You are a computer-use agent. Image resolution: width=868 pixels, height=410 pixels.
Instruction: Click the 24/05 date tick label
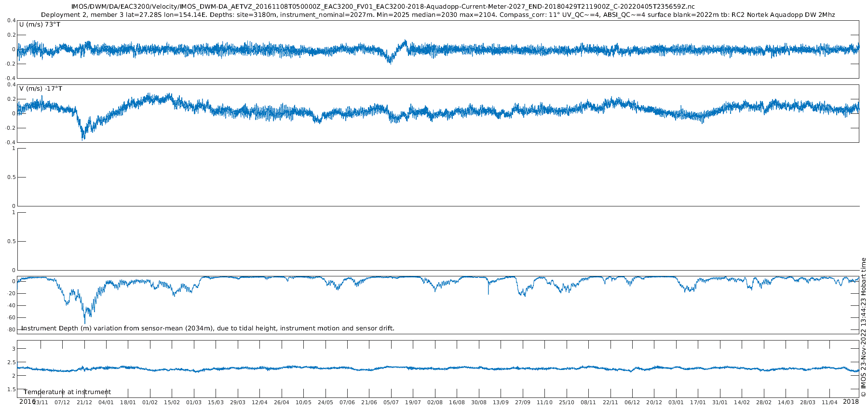pos(325,403)
